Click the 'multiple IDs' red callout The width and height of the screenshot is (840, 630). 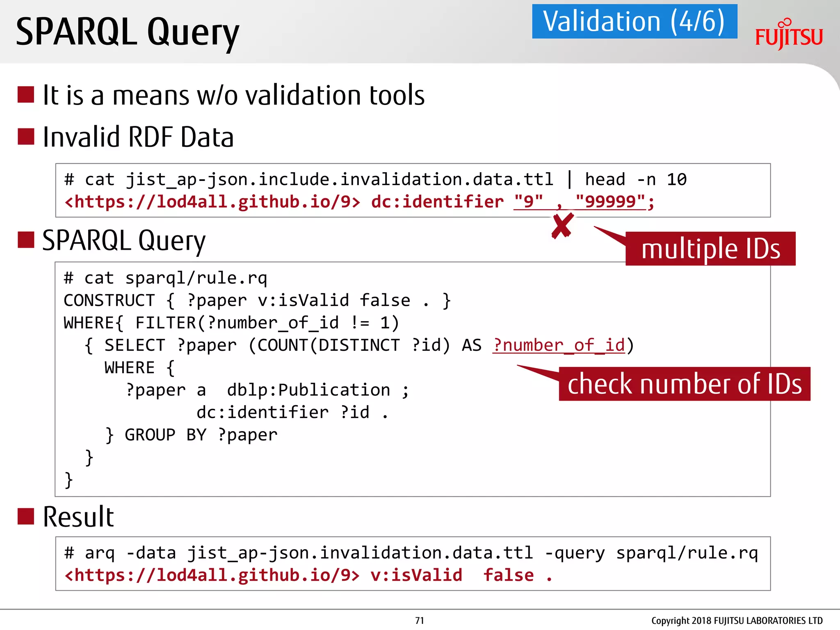tap(710, 249)
